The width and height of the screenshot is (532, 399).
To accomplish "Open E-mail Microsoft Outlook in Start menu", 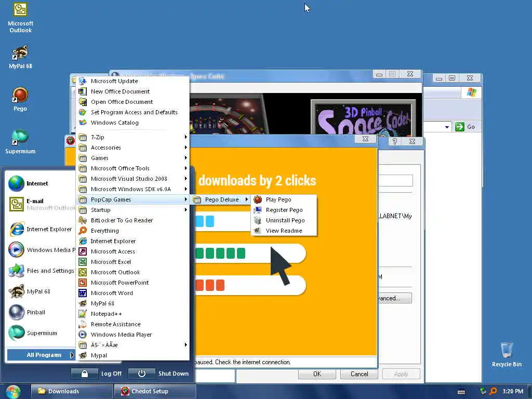I will point(41,204).
